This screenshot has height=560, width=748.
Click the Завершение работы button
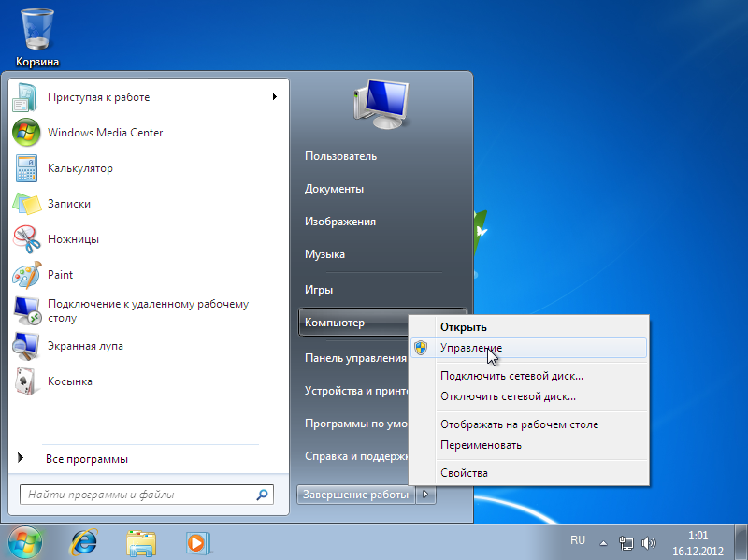coord(355,495)
